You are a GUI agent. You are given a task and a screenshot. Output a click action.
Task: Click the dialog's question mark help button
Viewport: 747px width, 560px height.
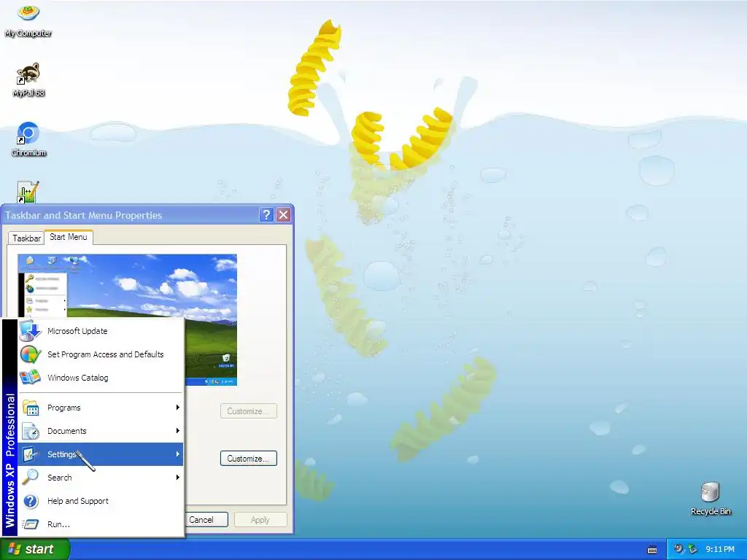tap(266, 215)
